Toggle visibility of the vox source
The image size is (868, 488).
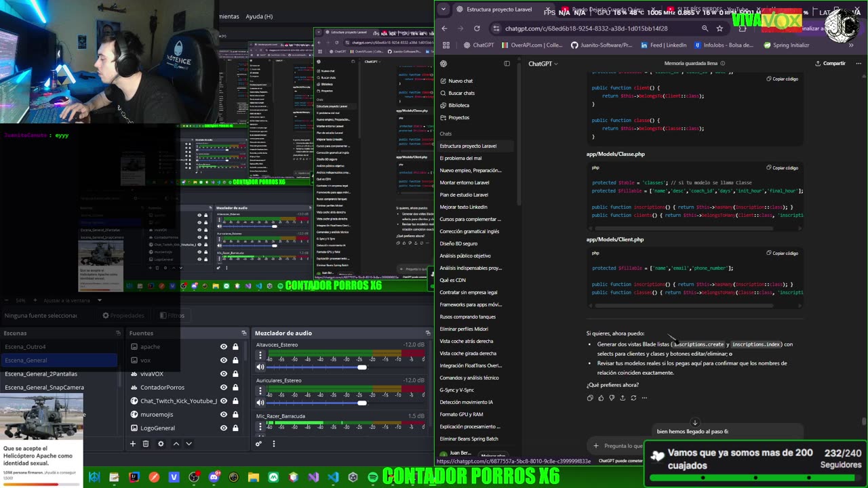tap(224, 360)
